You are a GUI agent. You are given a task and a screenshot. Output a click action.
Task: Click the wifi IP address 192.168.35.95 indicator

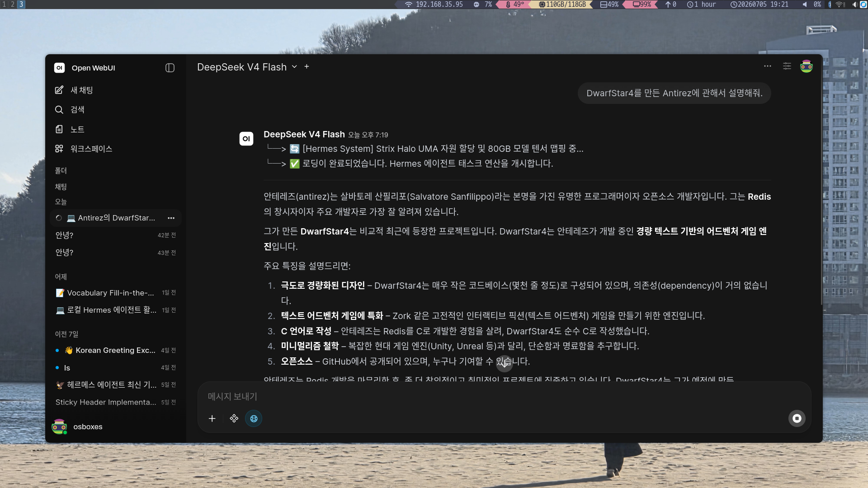[434, 4]
